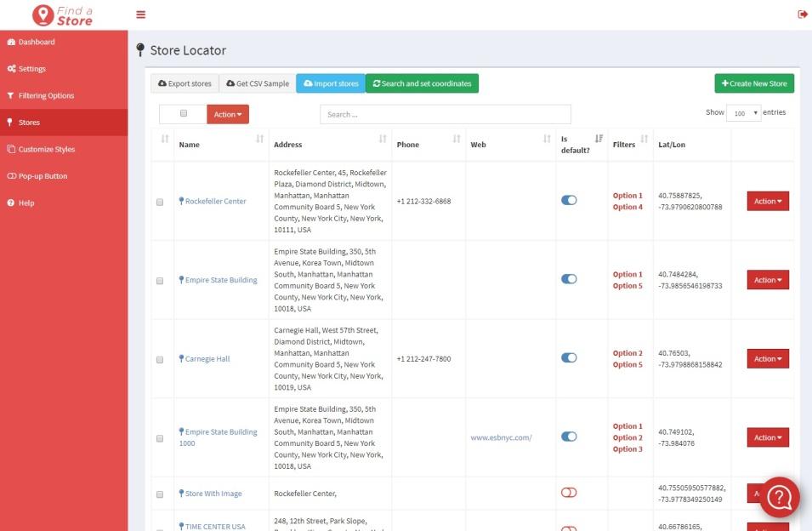Open the bulk Action dropdown above table
This screenshot has width=812, height=531.
click(227, 114)
